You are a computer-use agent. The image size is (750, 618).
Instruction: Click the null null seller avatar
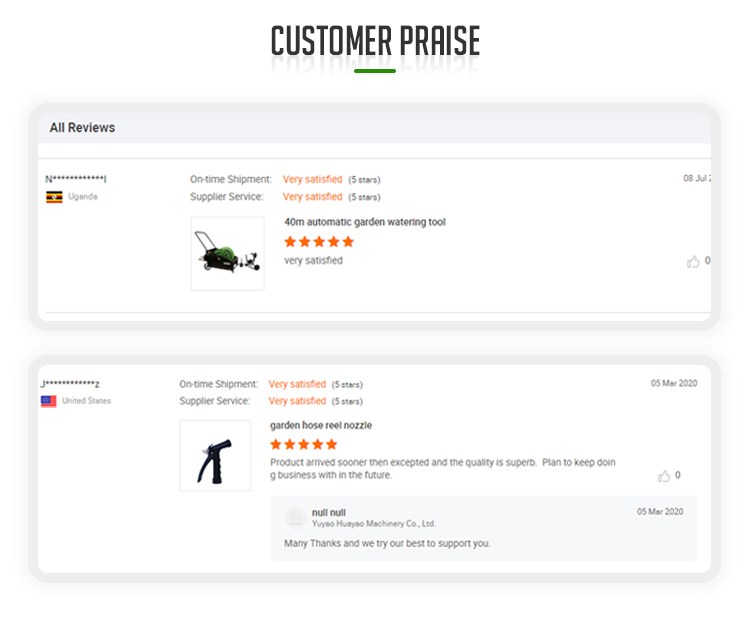click(295, 518)
